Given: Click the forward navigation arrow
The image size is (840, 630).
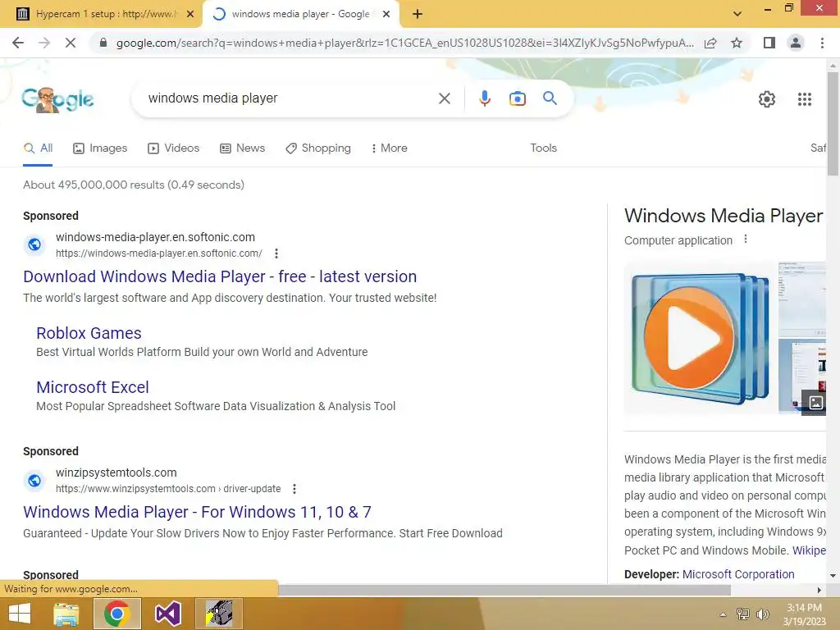Looking at the screenshot, I should [44, 43].
